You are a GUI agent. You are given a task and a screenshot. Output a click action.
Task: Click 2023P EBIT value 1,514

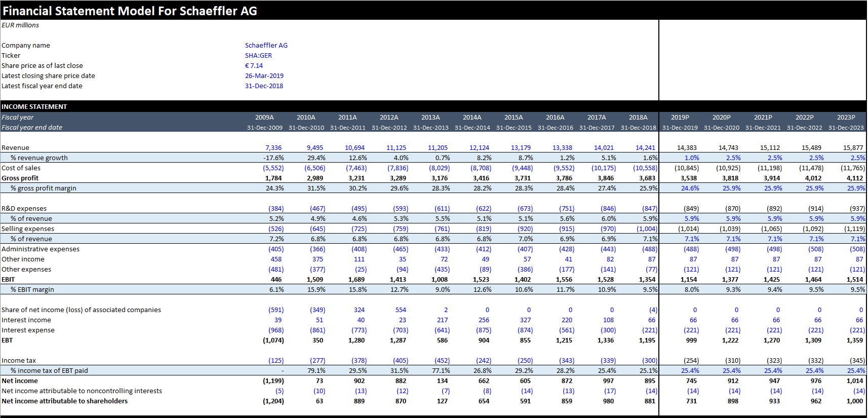(x=855, y=280)
